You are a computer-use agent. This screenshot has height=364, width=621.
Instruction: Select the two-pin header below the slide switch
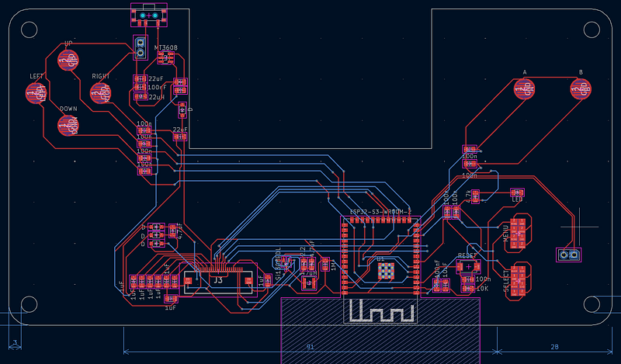tap(141, 47)
